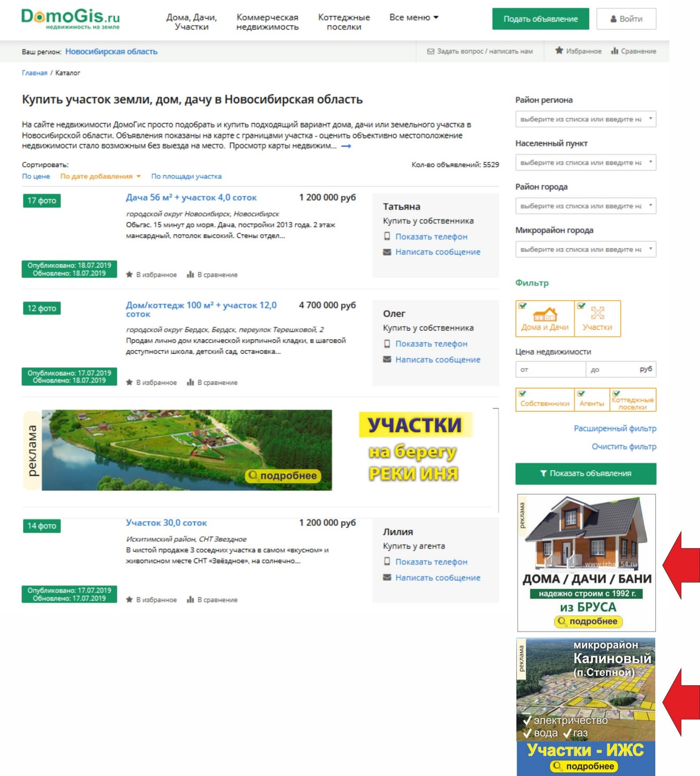The image size is (700, 776).
Task: Click compare chart icon for Участок 30,0 соток
Action: (190, 600)
